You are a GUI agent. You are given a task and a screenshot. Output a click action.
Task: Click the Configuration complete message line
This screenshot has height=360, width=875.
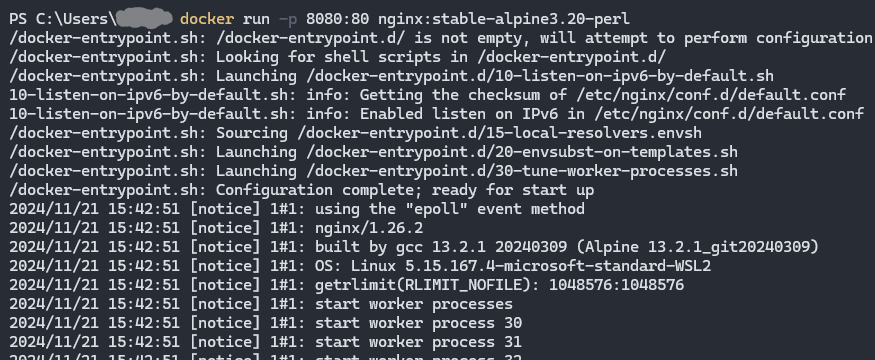coord(301,190)
